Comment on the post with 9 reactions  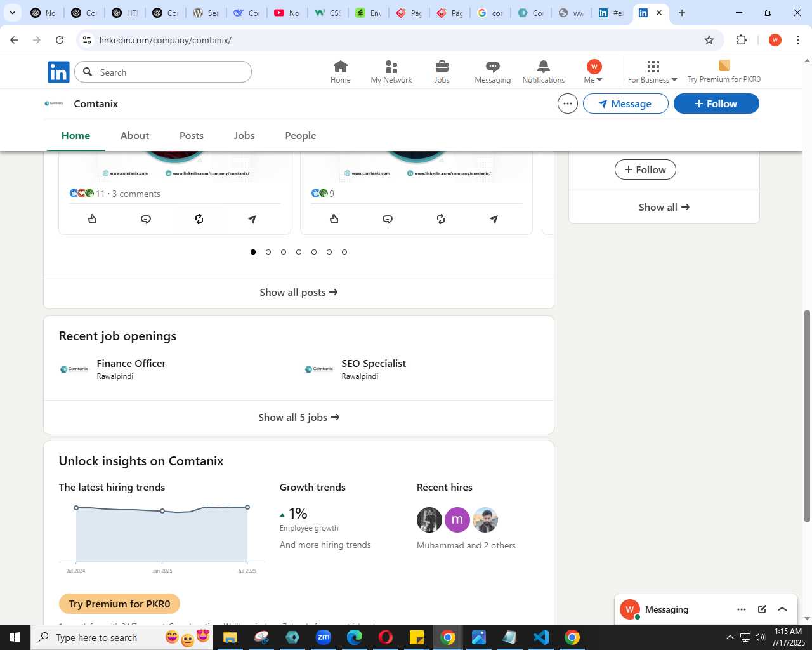pos(388,219)
